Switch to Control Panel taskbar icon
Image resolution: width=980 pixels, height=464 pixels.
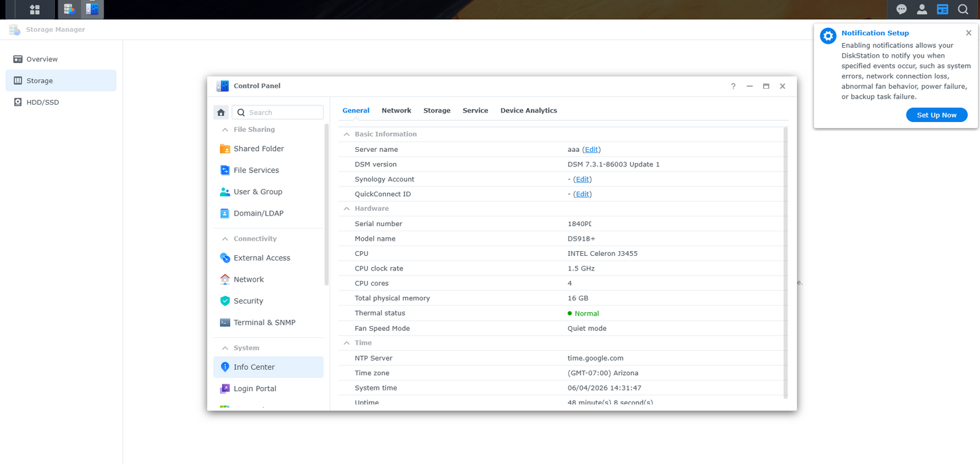tap(92, 9)
